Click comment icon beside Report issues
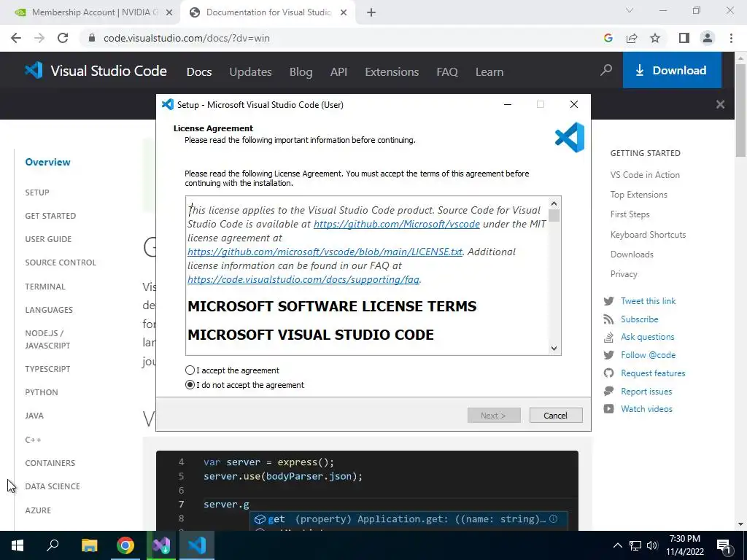747x560 pixels. coord(609,391)
